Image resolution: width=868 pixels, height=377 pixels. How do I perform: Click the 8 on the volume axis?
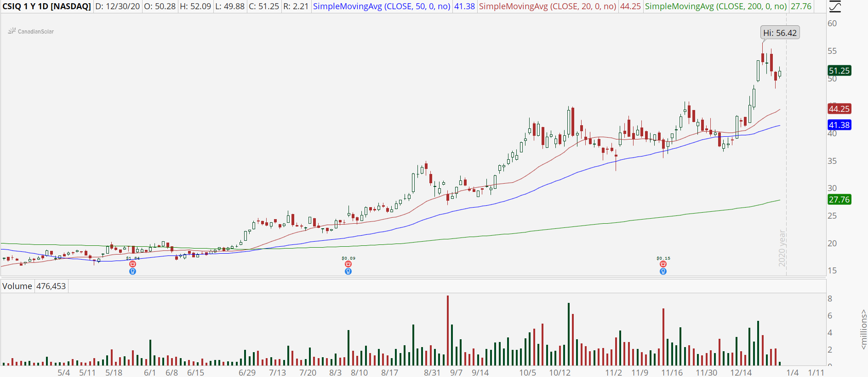[x=830, y=298]
